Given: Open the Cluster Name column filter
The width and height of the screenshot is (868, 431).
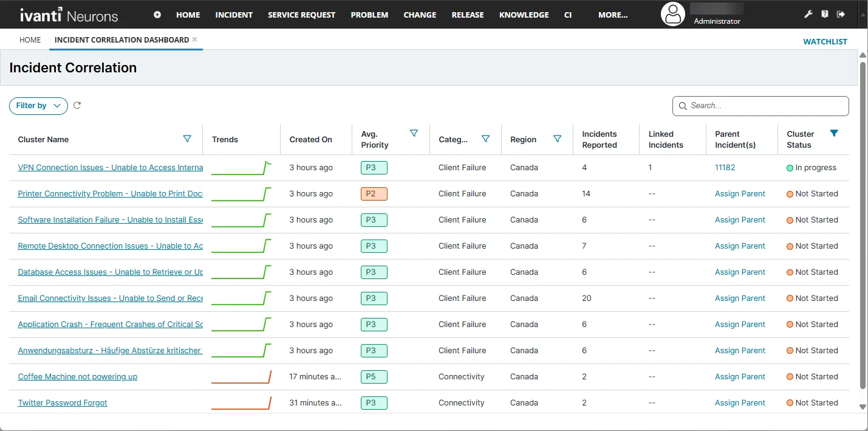Looking at the screenshot, I should coord(187,139).
